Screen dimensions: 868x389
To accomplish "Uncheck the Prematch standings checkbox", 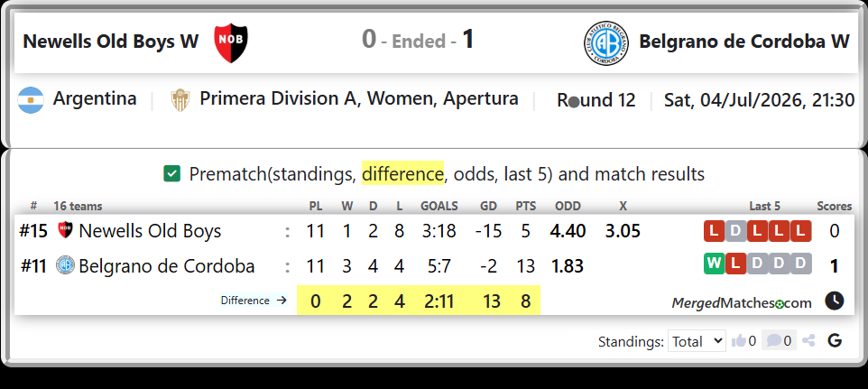I will pyautogui.click(x=172, y=174).
